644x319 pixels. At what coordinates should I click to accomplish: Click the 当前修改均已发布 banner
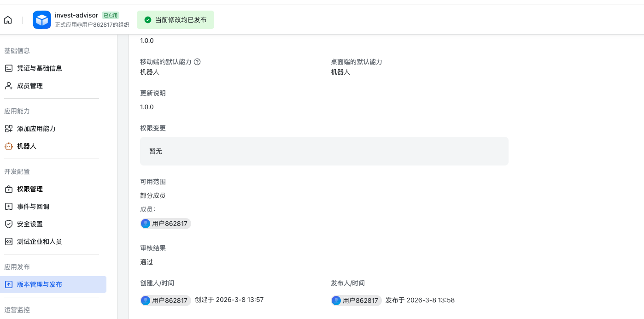point(176,20)
